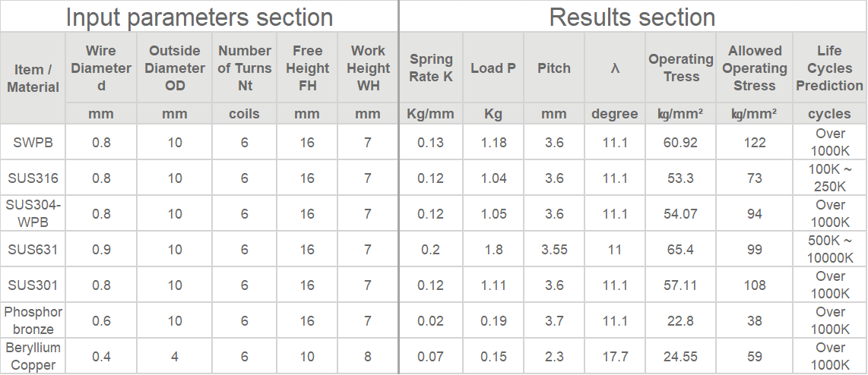Select the 3.55 pitch value cell

(x=553, y=250)
